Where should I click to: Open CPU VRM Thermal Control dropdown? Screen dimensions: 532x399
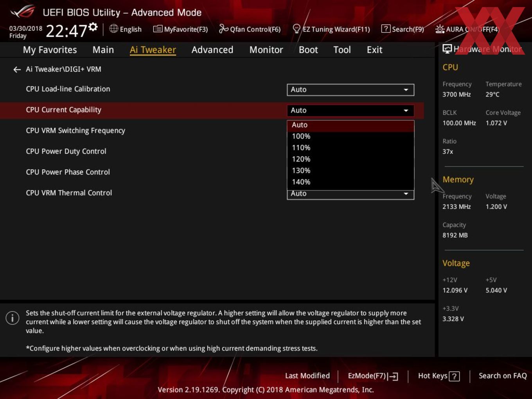(350, 194)
